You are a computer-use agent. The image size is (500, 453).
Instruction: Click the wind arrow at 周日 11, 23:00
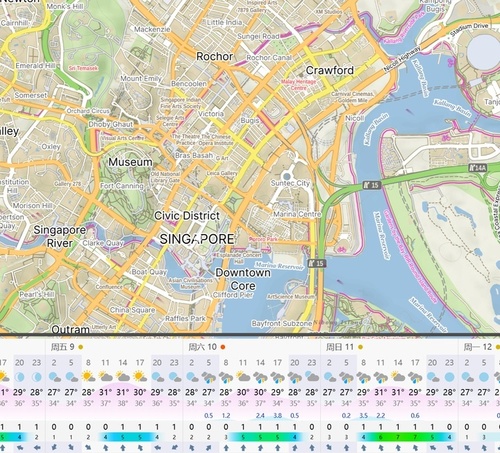click(449, 447)
